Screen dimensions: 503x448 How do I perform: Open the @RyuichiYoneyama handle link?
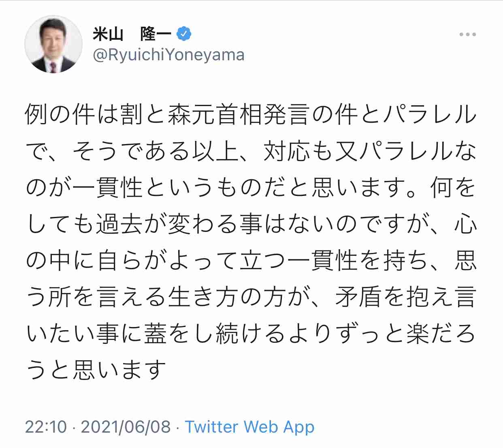168,55
